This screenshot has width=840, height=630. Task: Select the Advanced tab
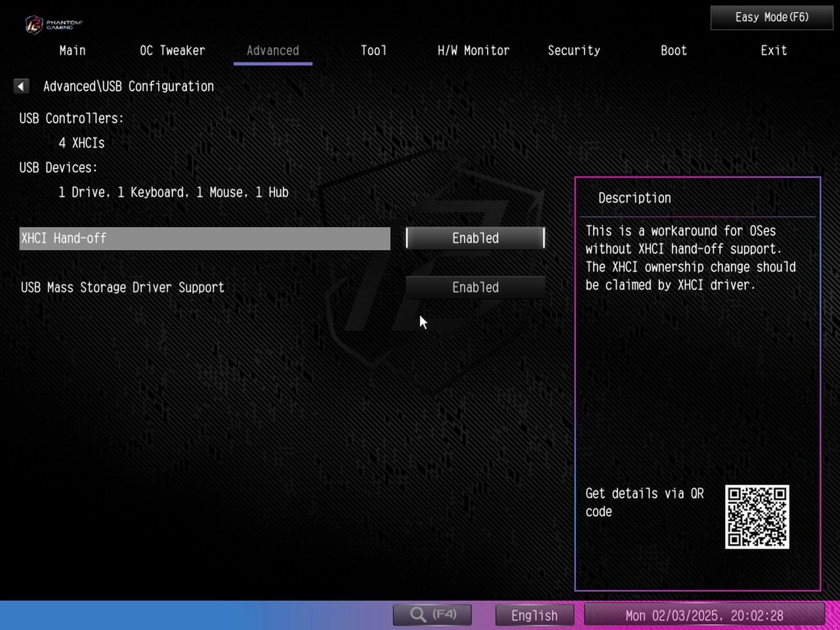pyautogui.click(x=273, y=51)
